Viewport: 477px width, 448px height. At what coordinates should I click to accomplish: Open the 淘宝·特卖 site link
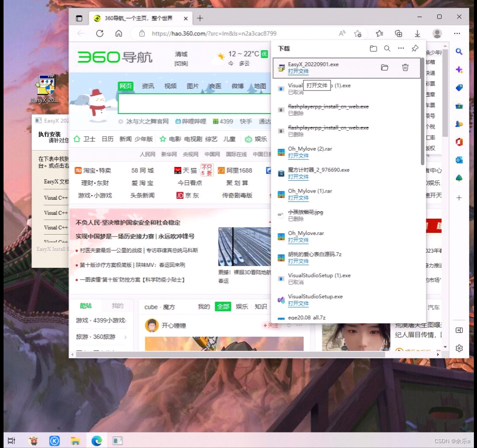point(93,171)
